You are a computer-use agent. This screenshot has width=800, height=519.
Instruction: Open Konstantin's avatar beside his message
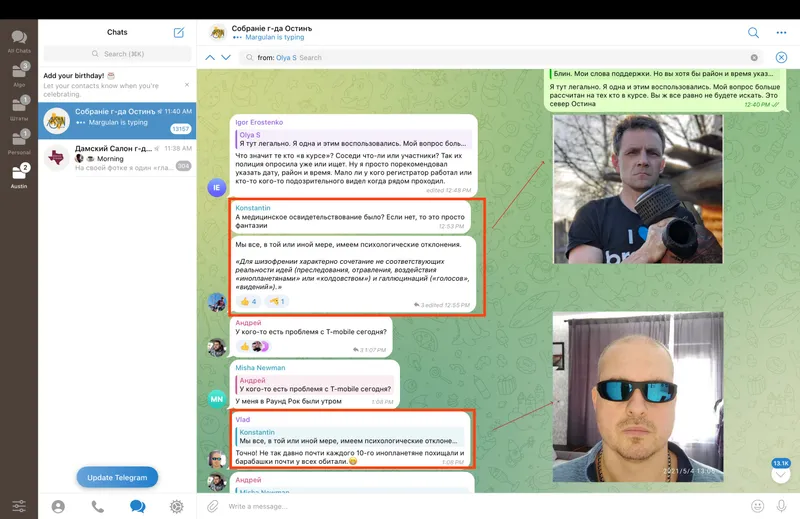coord(217,302)
